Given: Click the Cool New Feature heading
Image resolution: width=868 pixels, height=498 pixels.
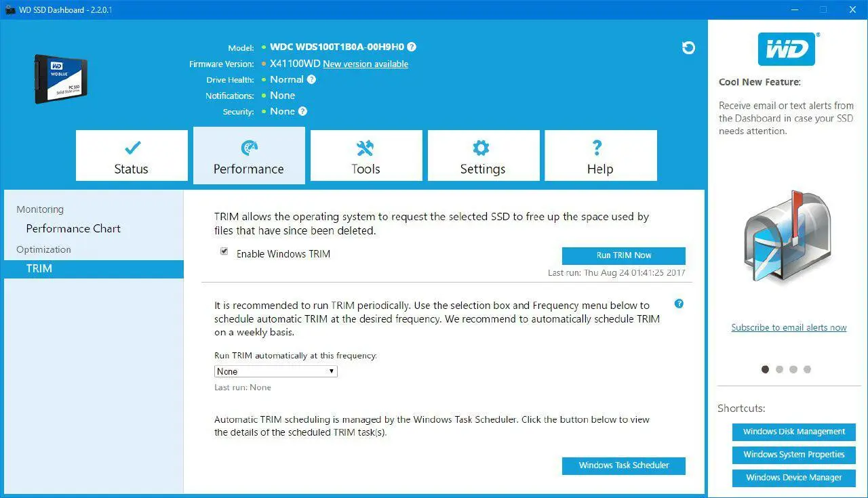Looking at the screenshot, I should [759, 82].
